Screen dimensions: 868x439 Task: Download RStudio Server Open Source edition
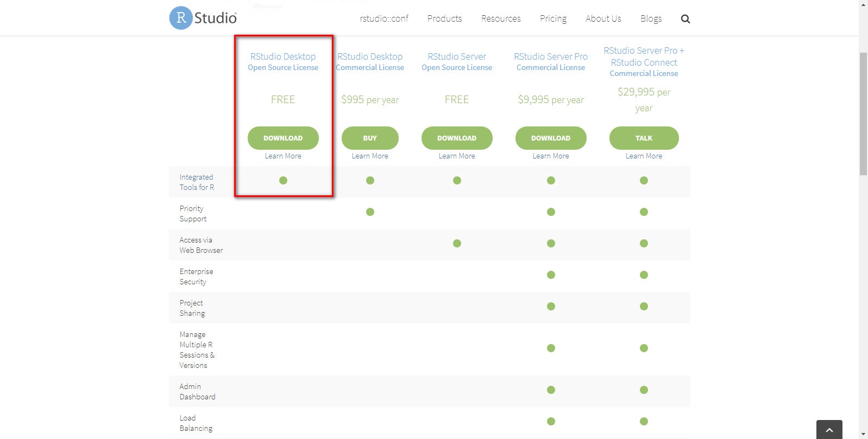pyautogui.click(x=457, y=138)
